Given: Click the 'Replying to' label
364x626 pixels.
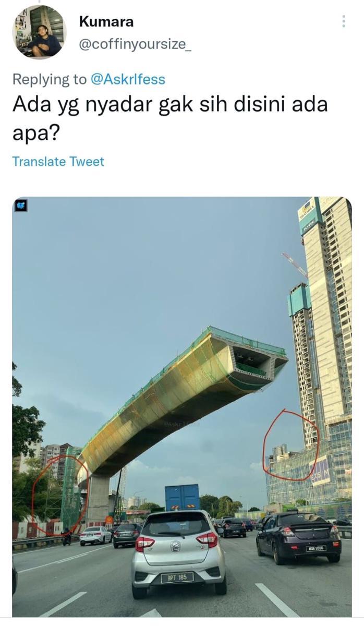Looking at the screenshot, I should click(x=50, y=79).
